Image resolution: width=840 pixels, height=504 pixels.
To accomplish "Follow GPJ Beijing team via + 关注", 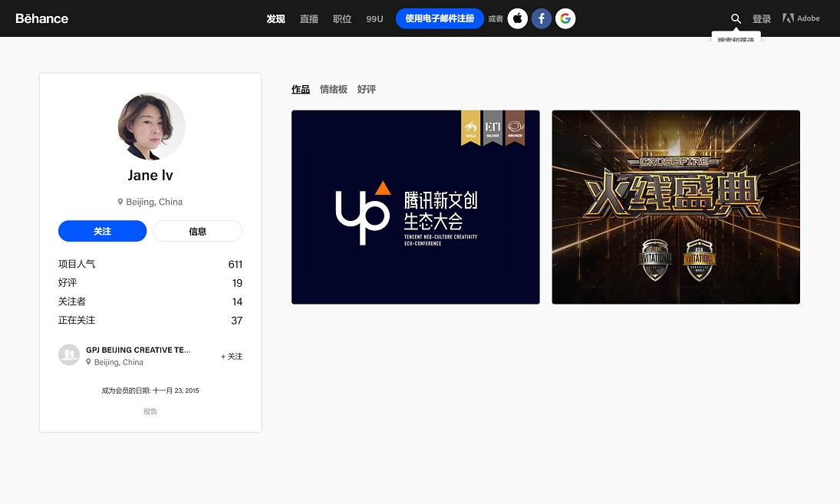I will (x=232, y=356).
